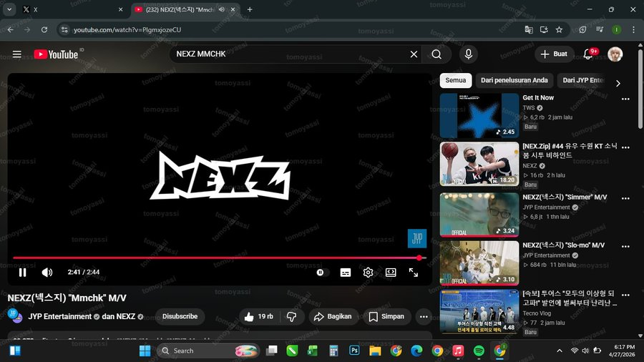644x362 pixels.
Task: Seek on the red video progress bar
Action: pos(220,258)
